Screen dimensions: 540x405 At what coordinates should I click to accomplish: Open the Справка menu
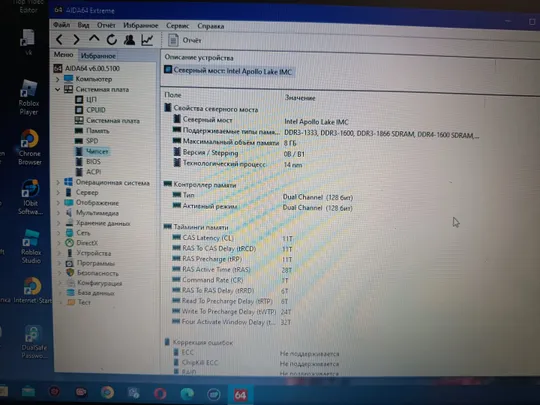click(211, 26)
